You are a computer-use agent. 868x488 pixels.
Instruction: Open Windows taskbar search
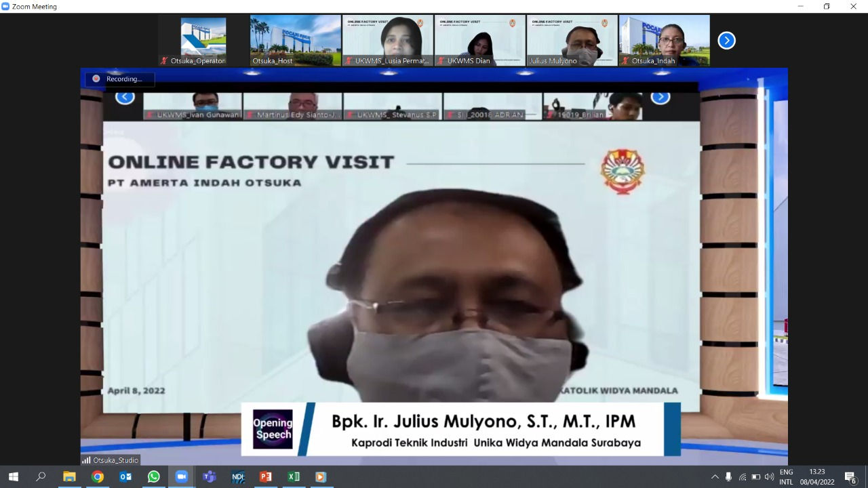click(41, 476)
